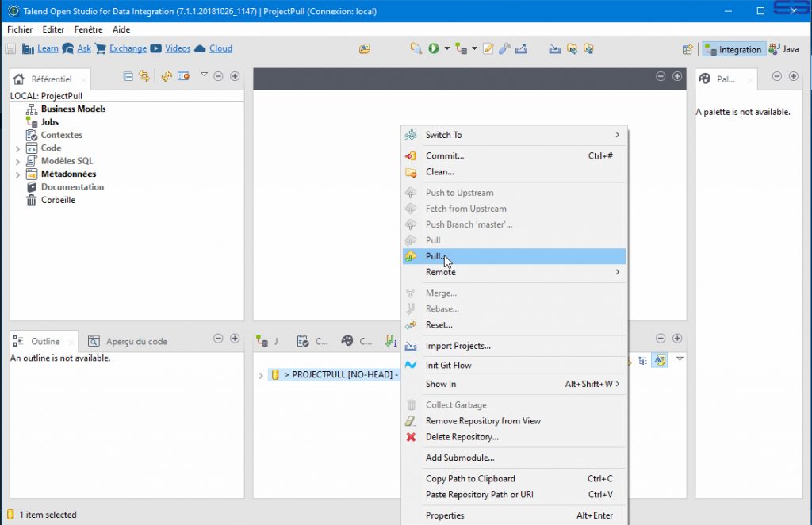Image resolution: width=812 pixels, height=525 pixels.
Task: Click the Open Perspective icon
Action: [x=688, y=49]
